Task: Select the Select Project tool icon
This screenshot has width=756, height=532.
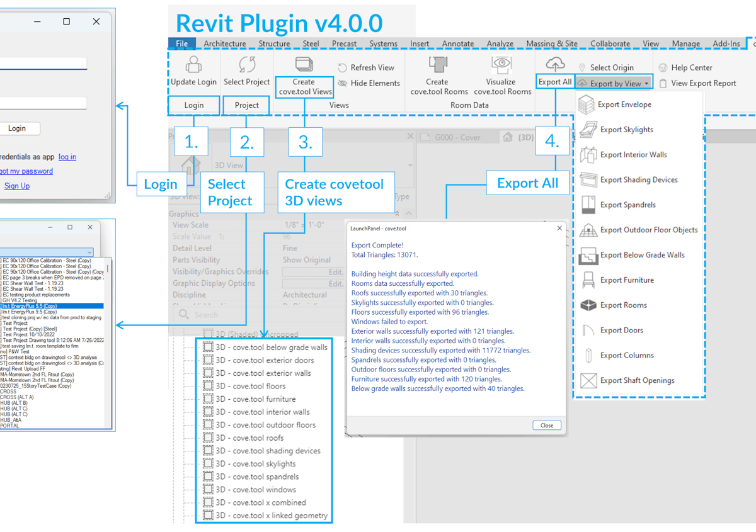Action: [246, 65]
